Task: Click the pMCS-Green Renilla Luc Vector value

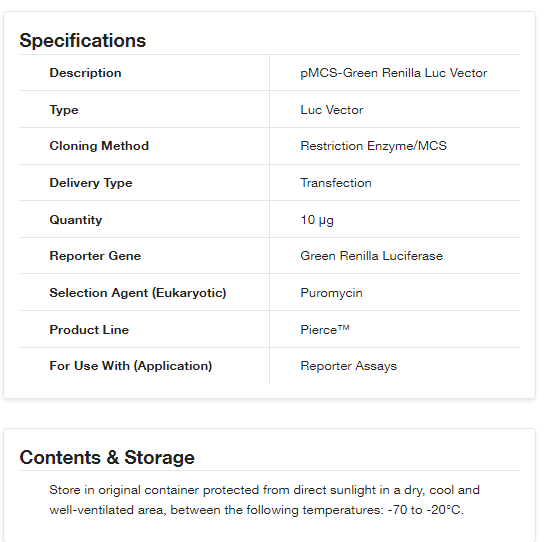Action: tap(394, 73)
